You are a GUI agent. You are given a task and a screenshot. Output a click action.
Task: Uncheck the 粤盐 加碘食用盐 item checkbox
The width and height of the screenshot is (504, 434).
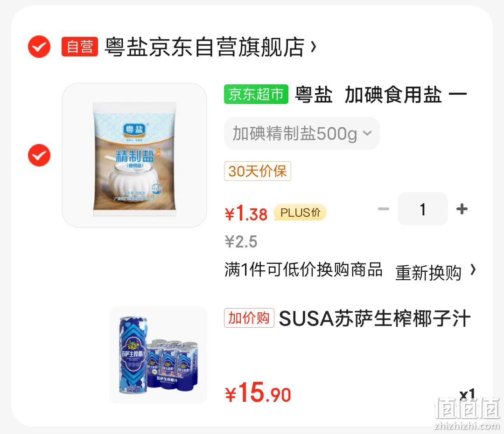[x=39, y=155]
